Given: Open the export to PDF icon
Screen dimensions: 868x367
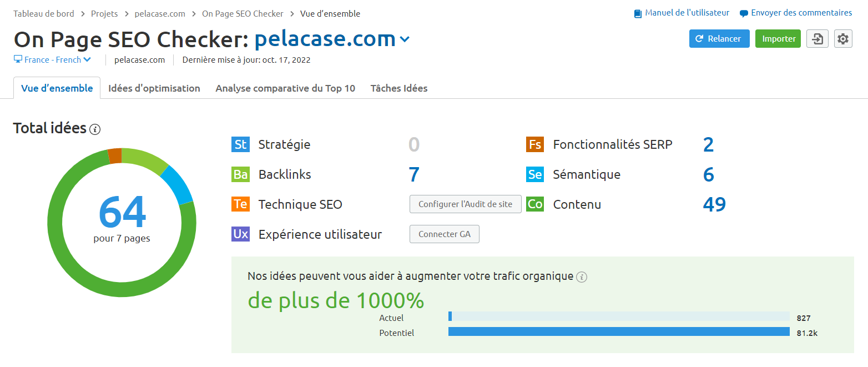Looking at the screenshot, I should coord(817,39).
